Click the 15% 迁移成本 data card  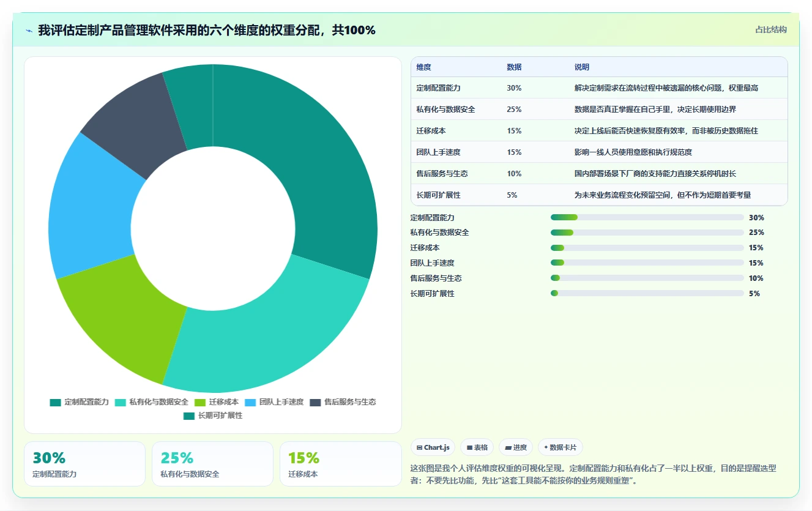coord(340,464)
